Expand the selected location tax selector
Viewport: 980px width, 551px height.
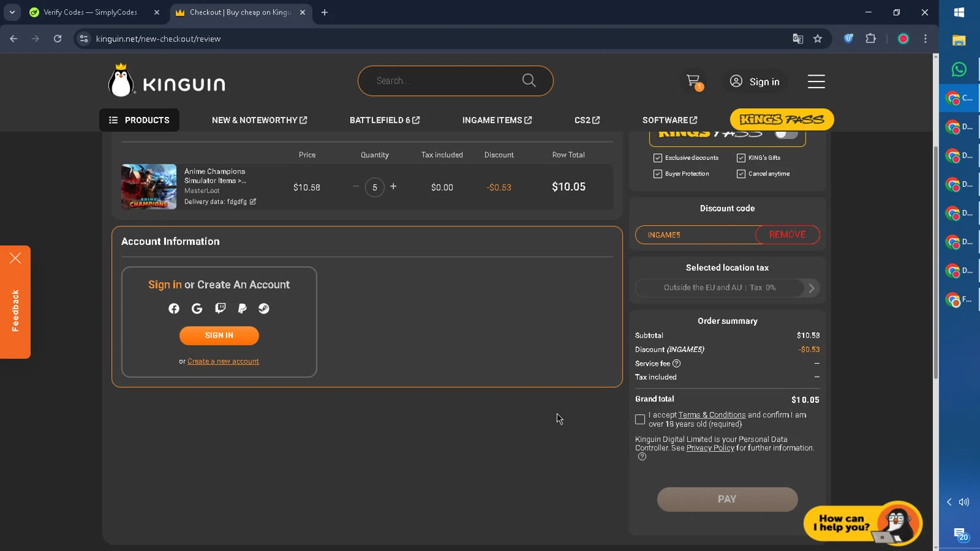coord(811,288)
